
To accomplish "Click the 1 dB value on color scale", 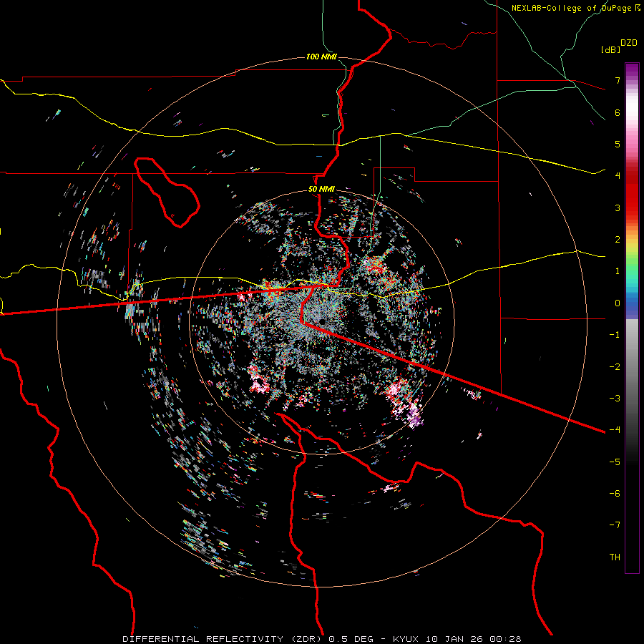I will (x=618, y=271).
